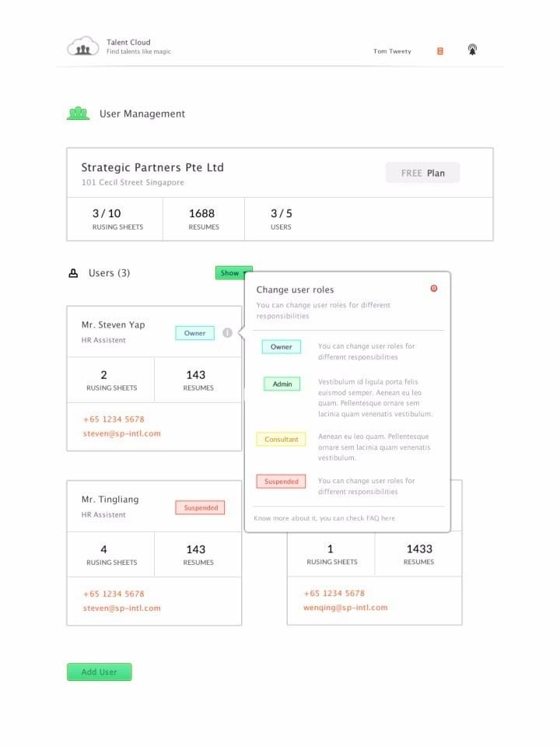Open Mr. Tingliang's Suspended role badge
The height and width of the screenshot is (747, 560).
pyautogui.click(x=201, y=508)
